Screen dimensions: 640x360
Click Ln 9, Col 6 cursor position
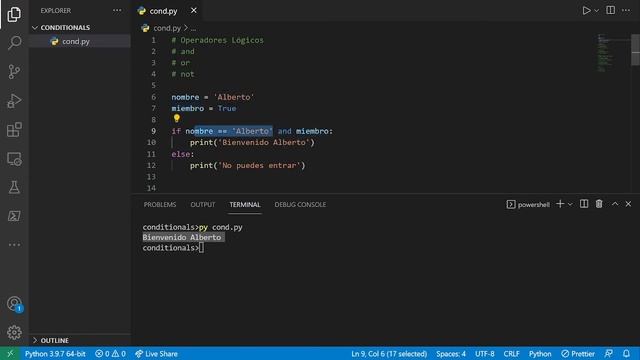[x=389, y=354]
